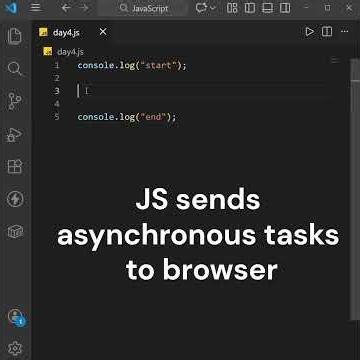Open the Source Control view
Image resolution: width=360 pixels, height=360 pixels.
coord(15,101)
